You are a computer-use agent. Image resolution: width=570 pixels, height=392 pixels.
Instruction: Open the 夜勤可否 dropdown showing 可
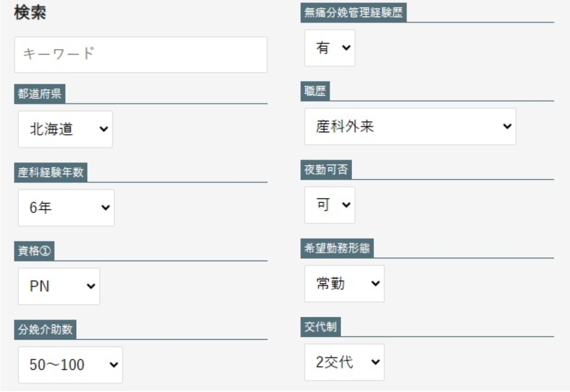point(330,205)
